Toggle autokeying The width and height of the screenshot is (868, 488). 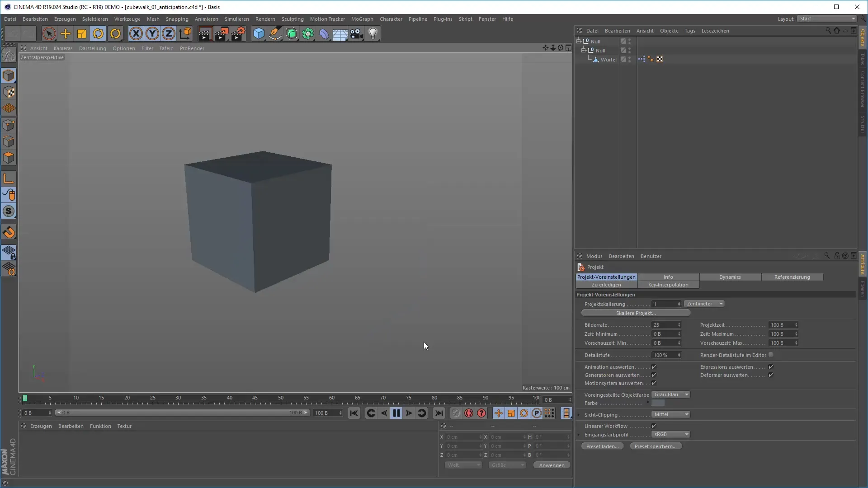pyautogui.click(x=469, y=413)
